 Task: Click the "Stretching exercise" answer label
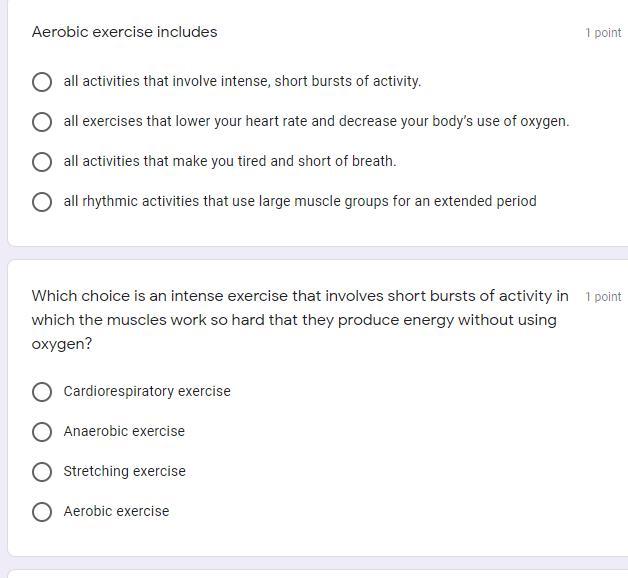point(124,471)
